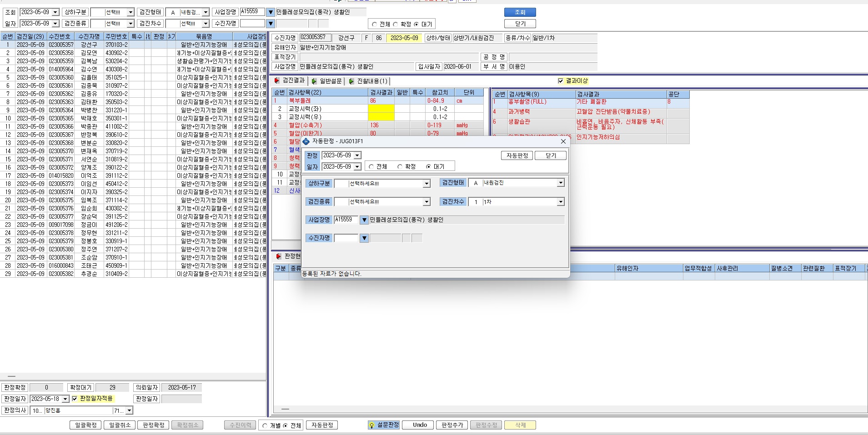Click the lightbulb icon on 설문판정 button
The image size is (868, 435).
coord(372,425)
